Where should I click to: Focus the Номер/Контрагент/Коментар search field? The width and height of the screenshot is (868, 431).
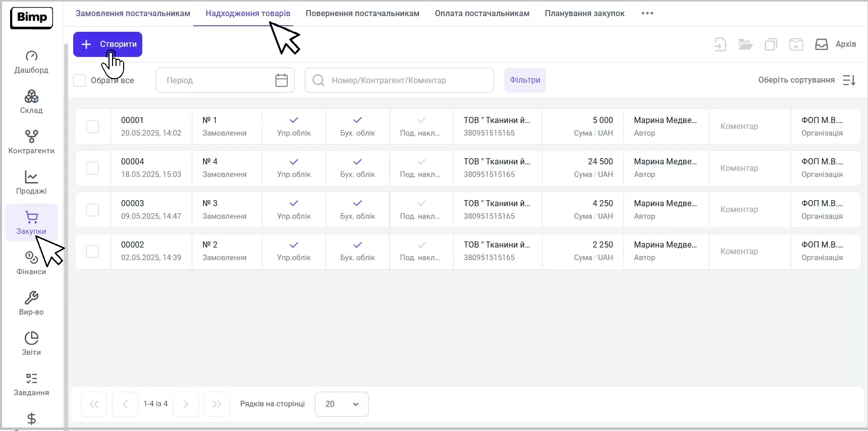pyautogui.click(x=399, y=80)
